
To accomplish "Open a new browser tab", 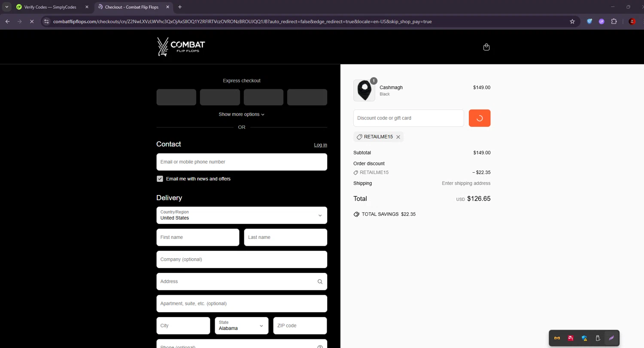I will [x=180, y=7].
